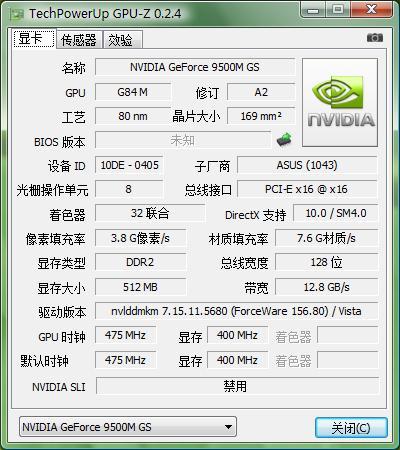Image resolution: width=400 pixels, height=450 pixels.
Task: Open the 效验 tab
Action: tap(123, 40)
